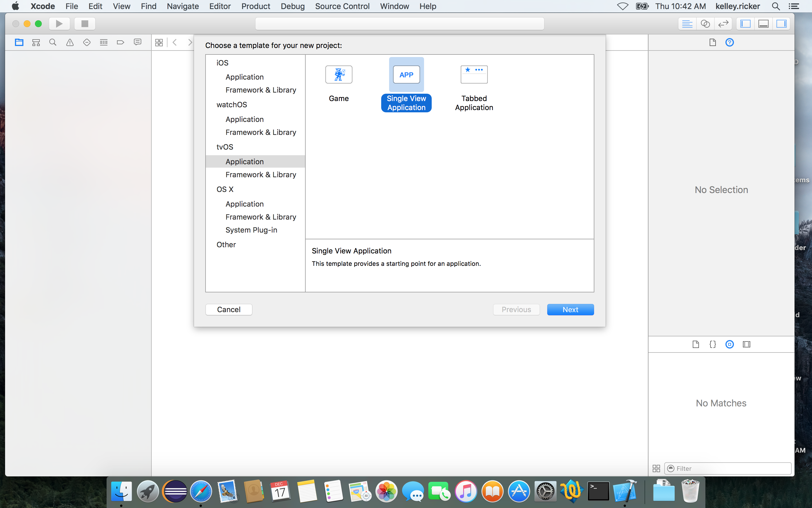Click the Wi-Fi status icon
This screenshot has width=812, height=508.
(x=623, y=6)
